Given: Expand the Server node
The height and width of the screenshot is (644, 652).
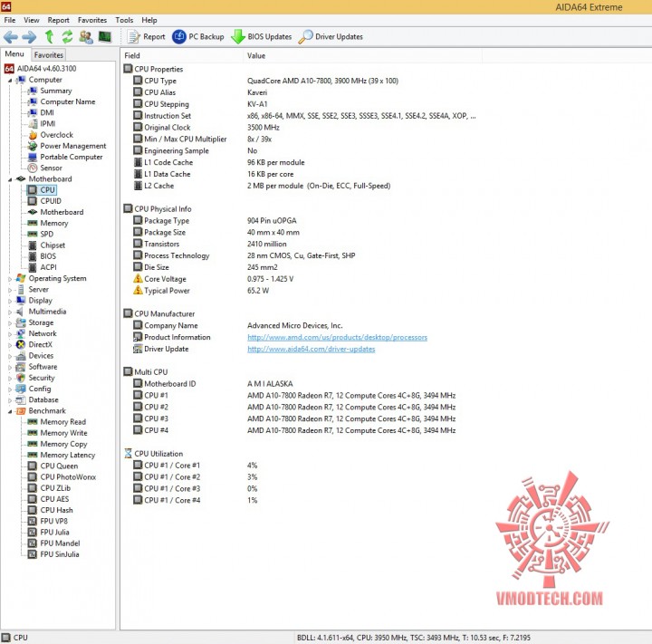Looking at the screenshot, I should coord(10,290).
